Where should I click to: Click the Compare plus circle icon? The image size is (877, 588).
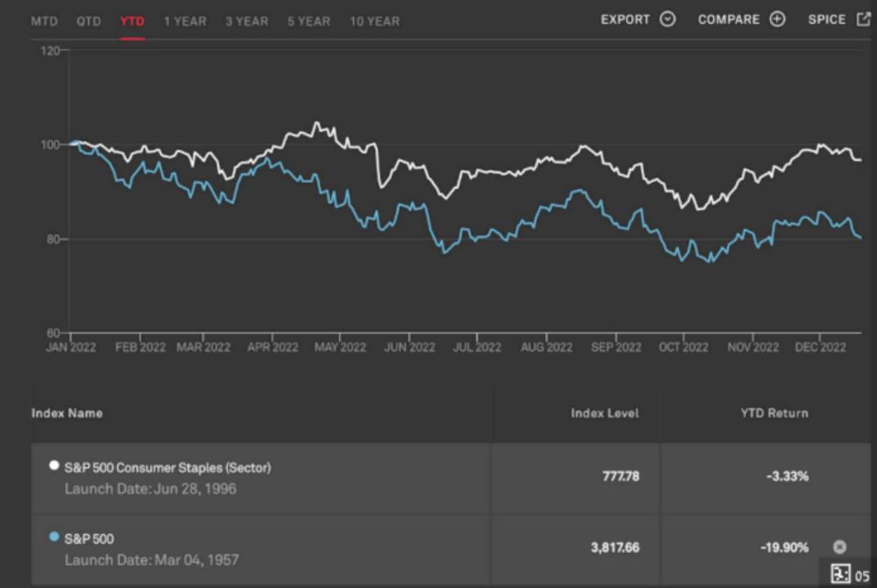point(777,20)
